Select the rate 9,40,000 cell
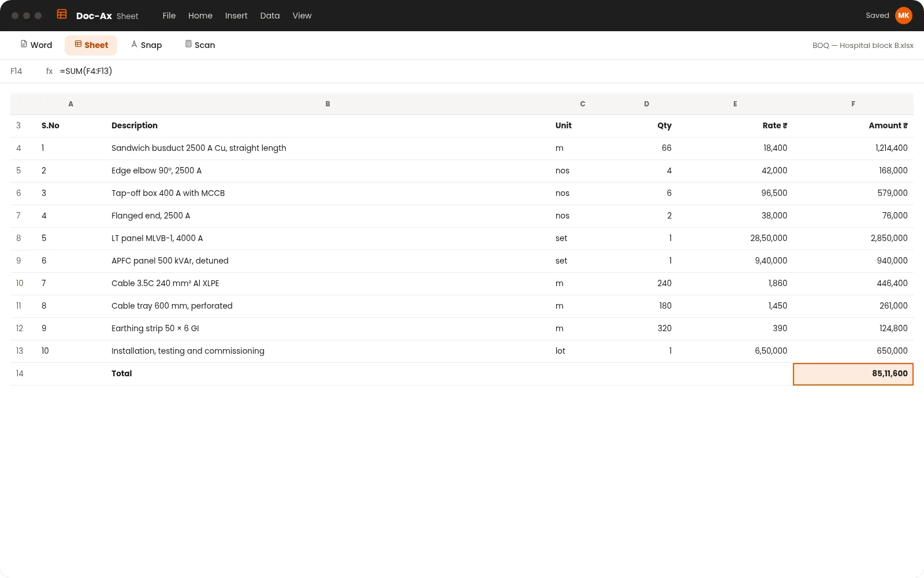This screenshot has height=578, width=924. 735,261
